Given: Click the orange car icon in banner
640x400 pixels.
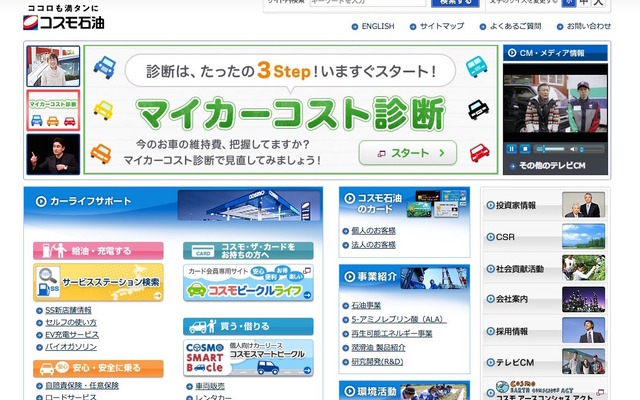Looking at the screenshot, I should click(101, 153).
